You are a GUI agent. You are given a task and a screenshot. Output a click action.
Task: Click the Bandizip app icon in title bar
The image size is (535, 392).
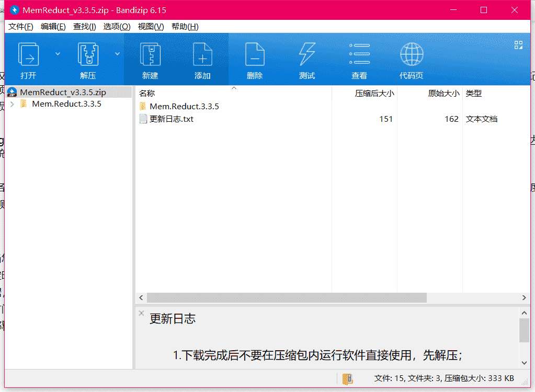pos(14,10)
